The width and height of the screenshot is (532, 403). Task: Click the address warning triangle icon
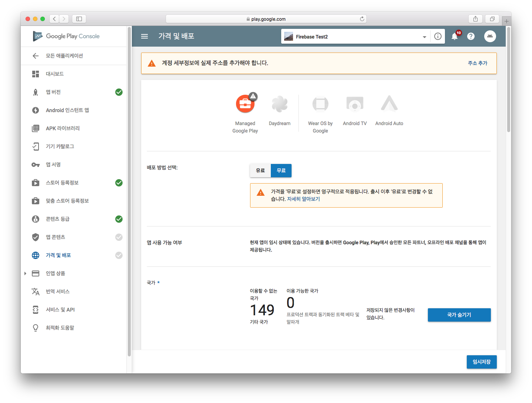click(x=152, y=63)
